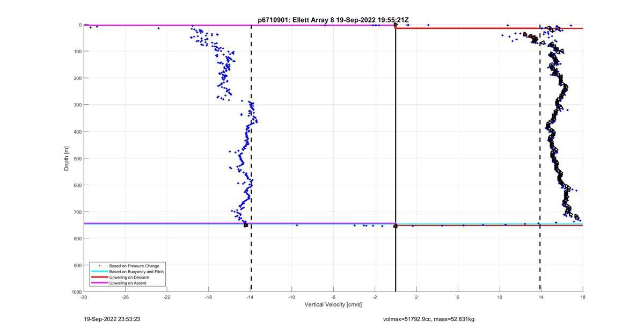Image resolution: width=644 pixels, height=328 pixels.
Task: Click the positive '6' x-axis tick label
Action: pyautogui.click(x=458, y=297)
